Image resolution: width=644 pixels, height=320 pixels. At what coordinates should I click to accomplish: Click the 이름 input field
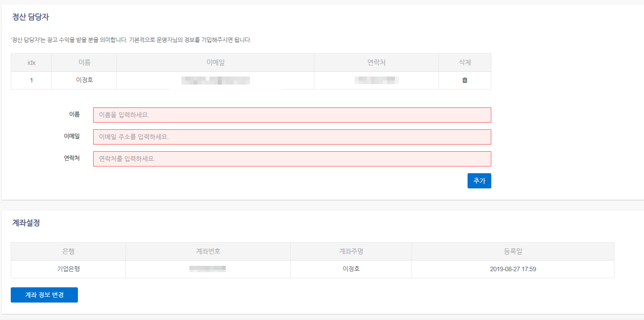click(291, 115)
